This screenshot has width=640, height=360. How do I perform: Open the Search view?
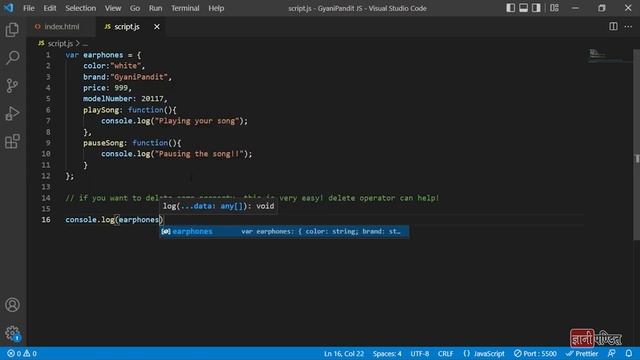(x=12, y=57)
